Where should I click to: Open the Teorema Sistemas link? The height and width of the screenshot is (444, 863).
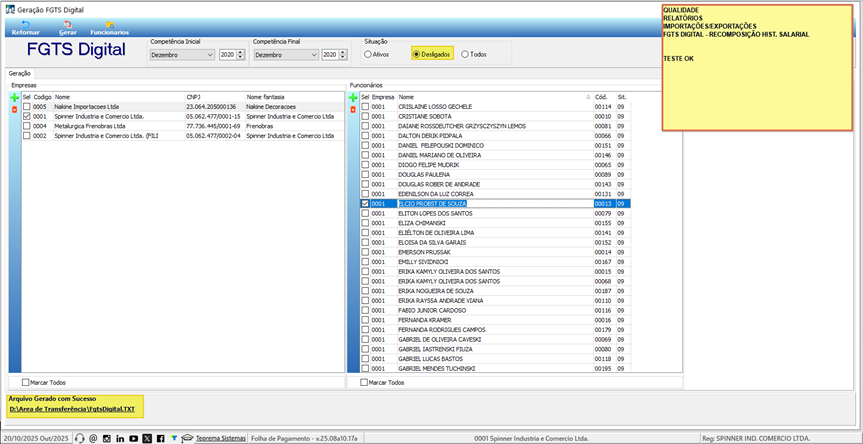pos(221,438)
